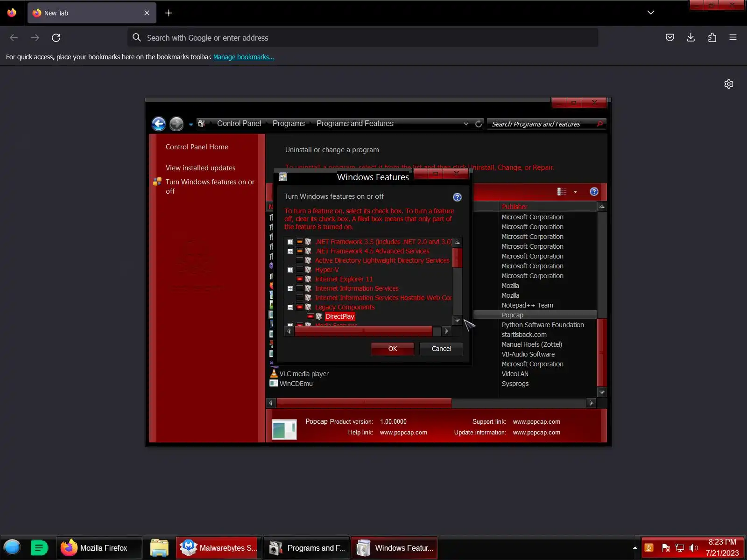Collapse the Legacy Components tree node
Image resolution: width=747 pixels, height=560 pixels.
tap(290, 307)
